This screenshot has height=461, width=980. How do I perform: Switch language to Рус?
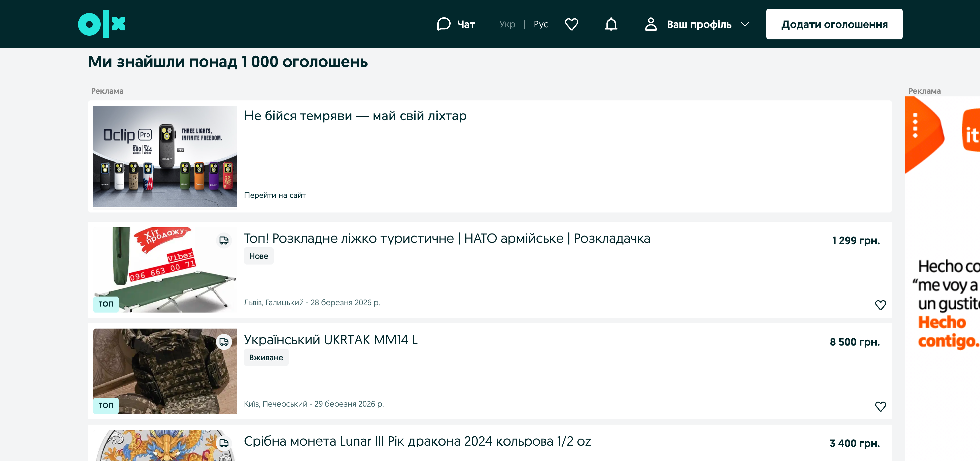click(x=541, y=24)
